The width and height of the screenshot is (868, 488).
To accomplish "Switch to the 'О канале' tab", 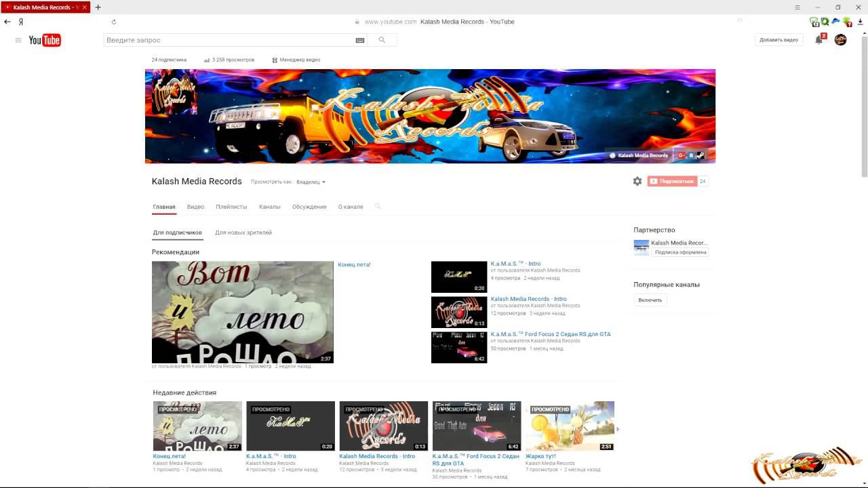I will [x=351, y=207].
